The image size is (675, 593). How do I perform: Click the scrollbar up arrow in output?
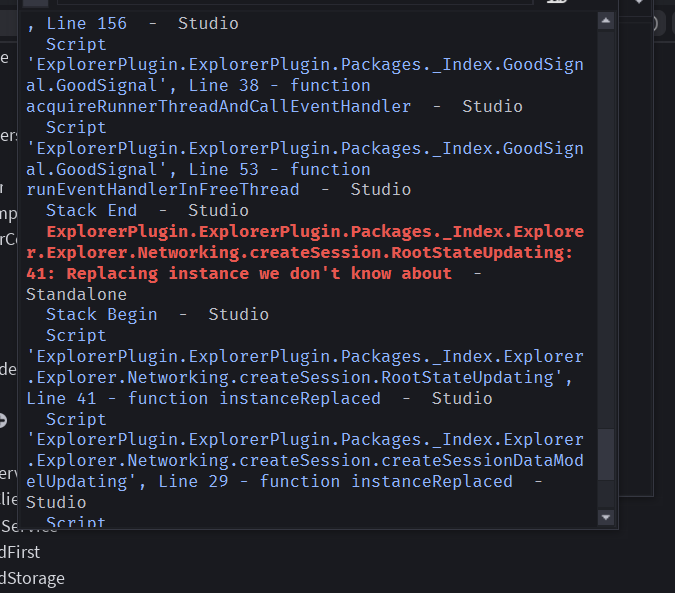tap(606, 21)
